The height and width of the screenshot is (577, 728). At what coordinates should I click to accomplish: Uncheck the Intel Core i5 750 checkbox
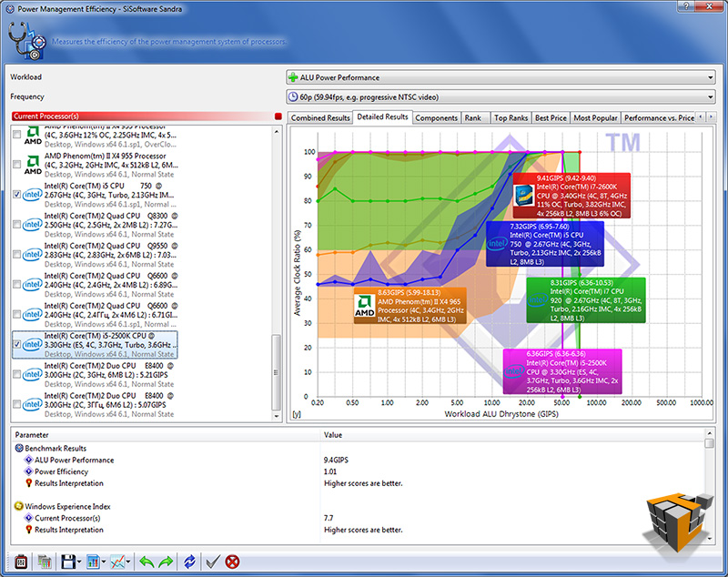pyautogui.click(x=17, y=195)
